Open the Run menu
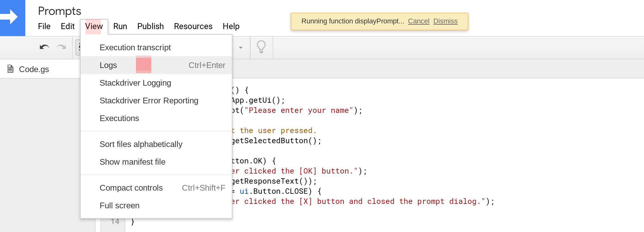 point(120,26)
